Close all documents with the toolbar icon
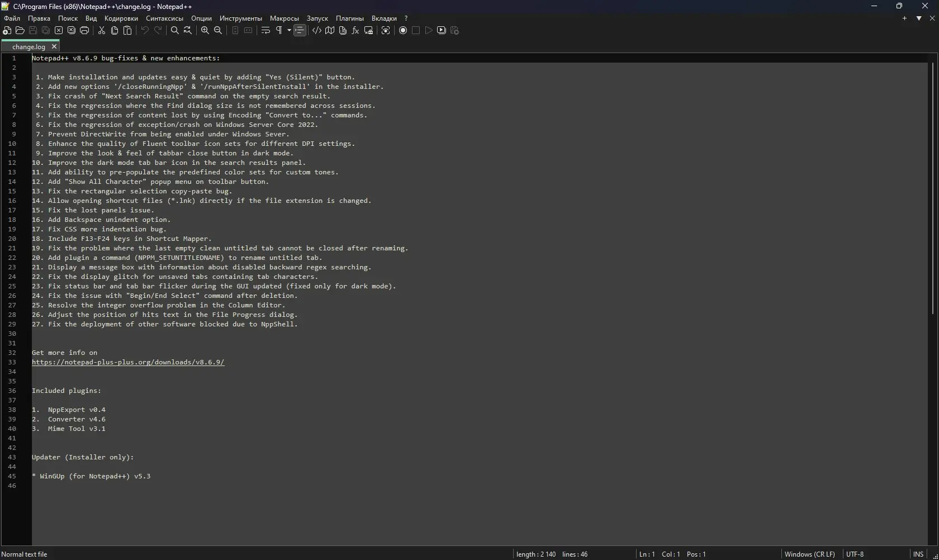 [x=72, y=31]
